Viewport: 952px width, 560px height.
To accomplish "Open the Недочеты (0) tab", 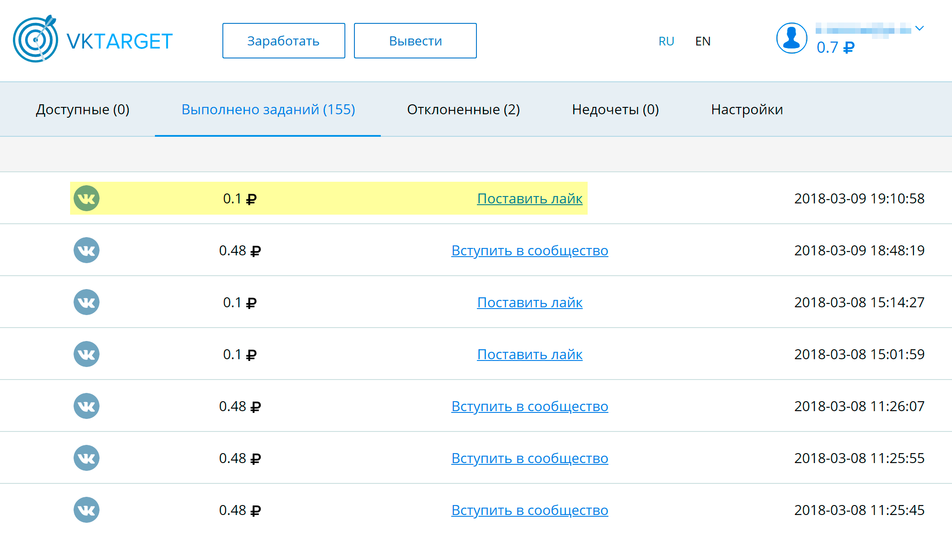I will (615, 109).
